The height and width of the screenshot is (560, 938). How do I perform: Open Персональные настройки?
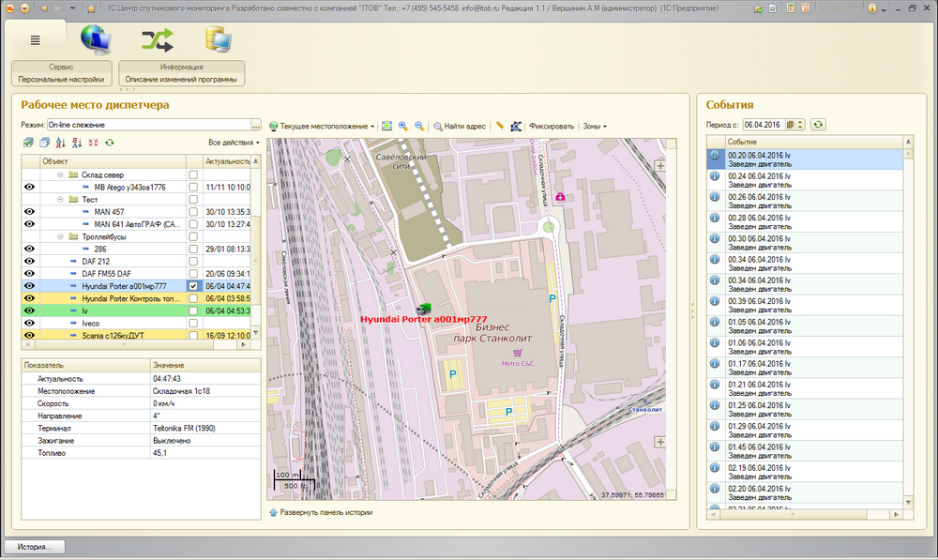[x=61, y=79]
